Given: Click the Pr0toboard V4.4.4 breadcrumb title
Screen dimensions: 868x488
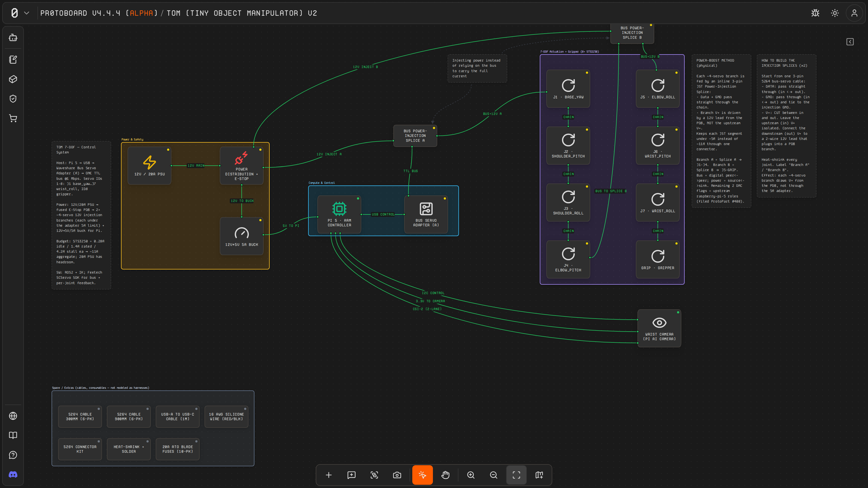Looking at the screenshot, I should coord(99,13).
